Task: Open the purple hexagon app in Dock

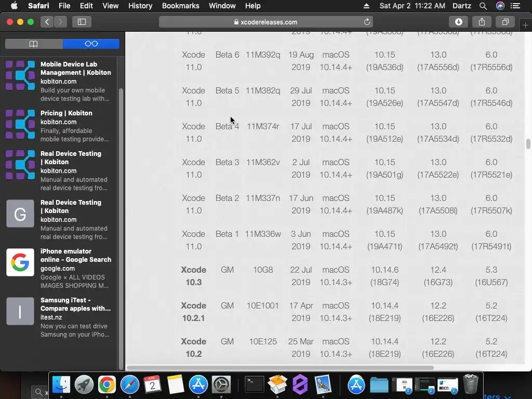Action: tap(300, 384)
